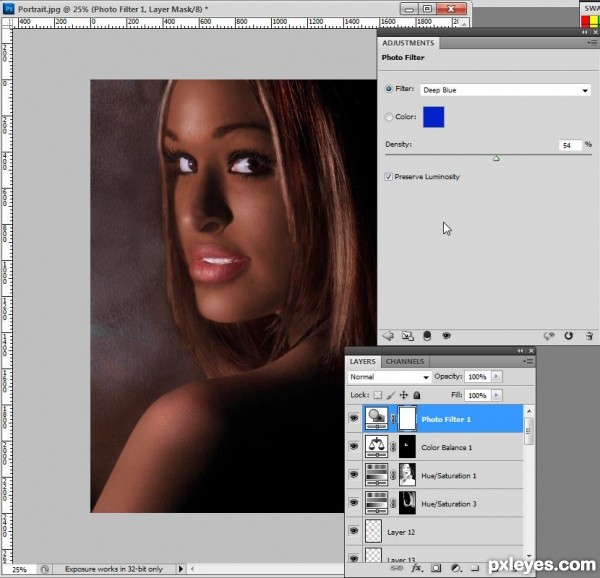Create a new group folder icon
This screenshot has width=600, height=578.
(x=474, y=568)
